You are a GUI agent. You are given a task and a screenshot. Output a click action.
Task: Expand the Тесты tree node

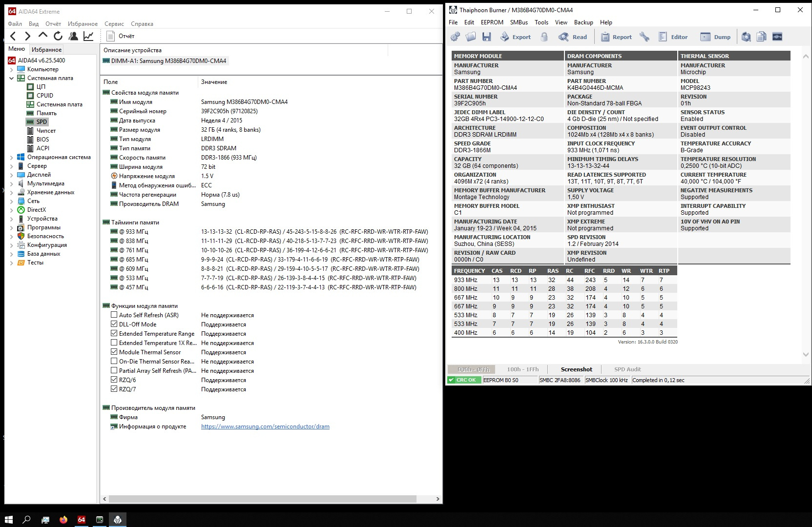tap(12, 263)
